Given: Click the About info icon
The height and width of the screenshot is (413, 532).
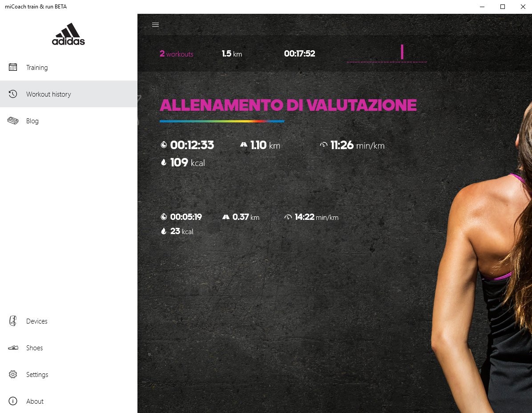Looking at the screenshot, I should coord(13,401).
